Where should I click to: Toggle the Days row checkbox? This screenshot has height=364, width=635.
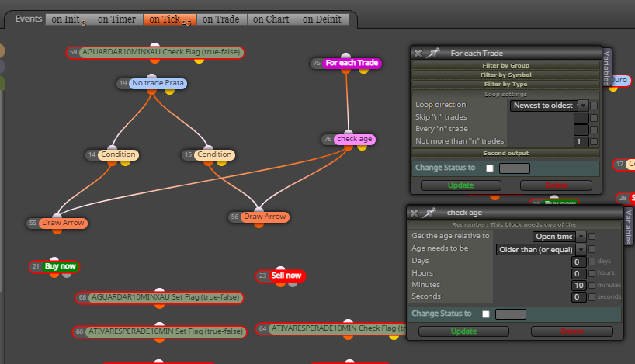(x=592, y=262)
